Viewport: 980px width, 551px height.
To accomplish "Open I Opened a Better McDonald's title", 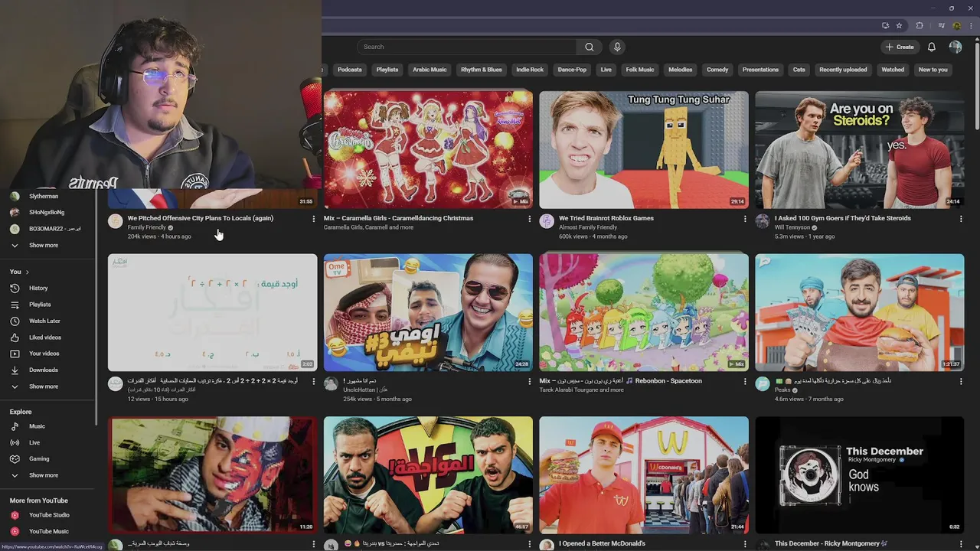I will pos(602,543).
